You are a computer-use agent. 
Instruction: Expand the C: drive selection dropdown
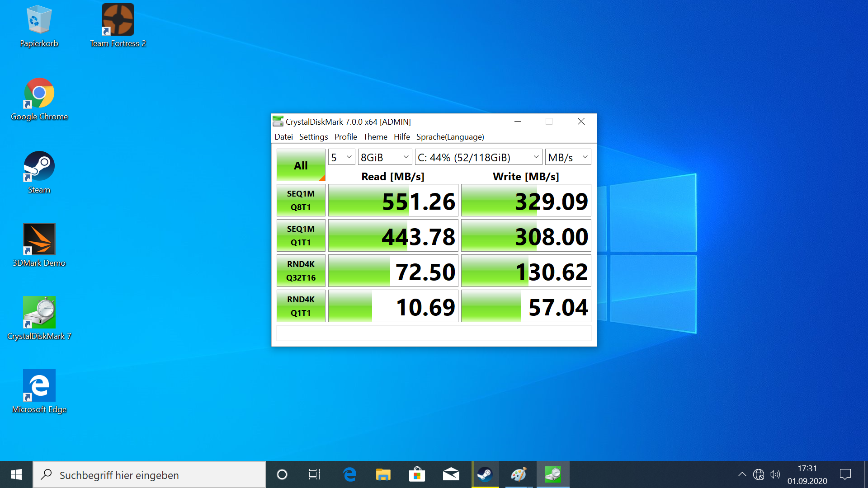pyautogui.click(x=478, y=157)
